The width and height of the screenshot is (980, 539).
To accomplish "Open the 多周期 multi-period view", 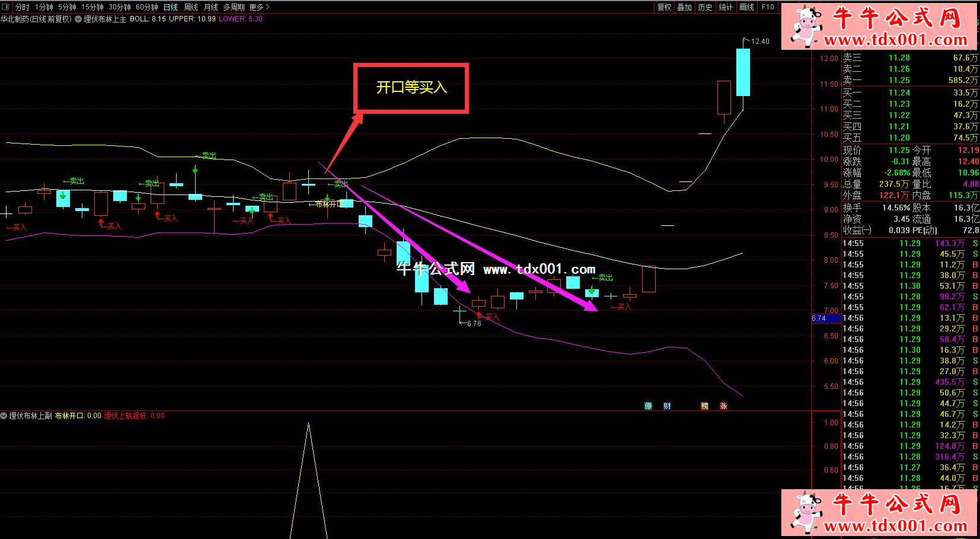I will pyautogui.click(x=234, y=7).
